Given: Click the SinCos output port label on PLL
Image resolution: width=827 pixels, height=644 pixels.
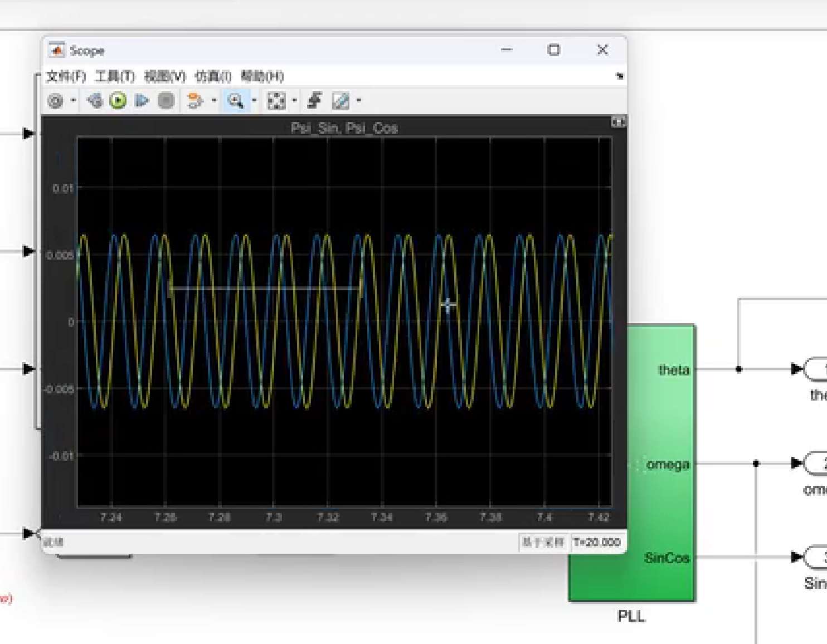Looking at the screenshot, I should point(667,558).
